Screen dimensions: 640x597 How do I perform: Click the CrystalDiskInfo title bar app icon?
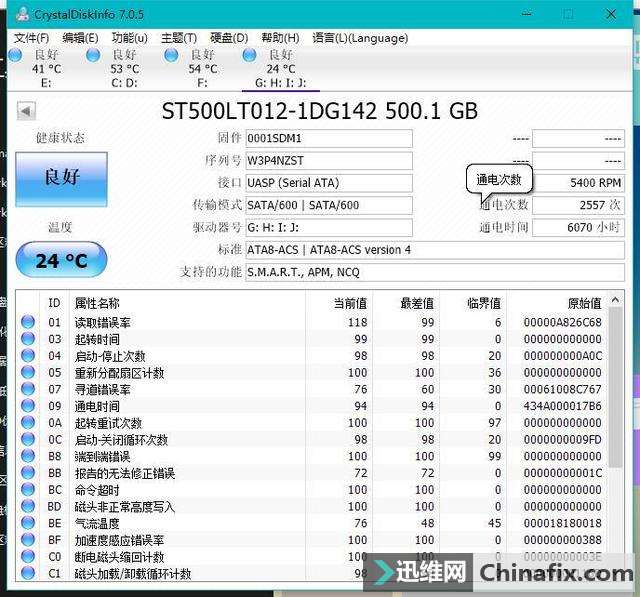point(21,14)
